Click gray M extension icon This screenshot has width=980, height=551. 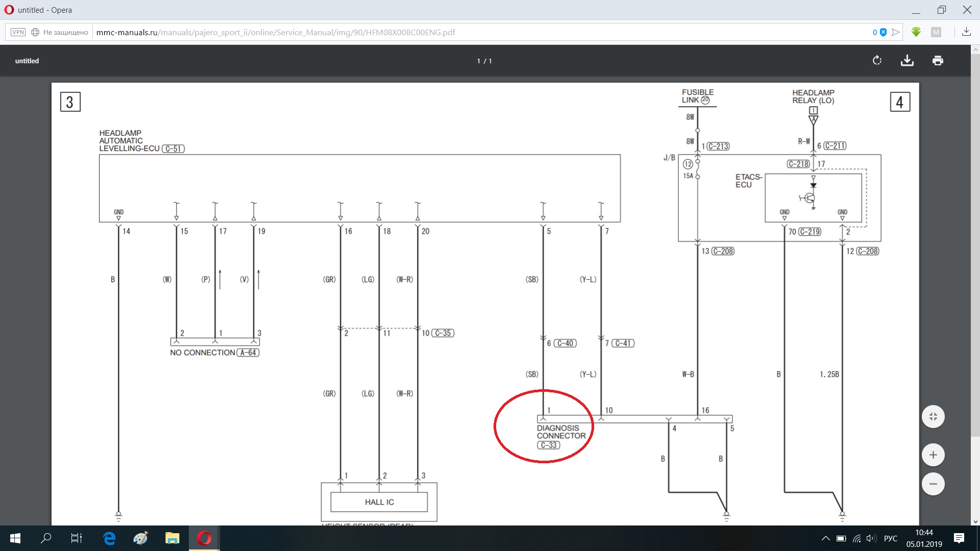tap(936, 32)
